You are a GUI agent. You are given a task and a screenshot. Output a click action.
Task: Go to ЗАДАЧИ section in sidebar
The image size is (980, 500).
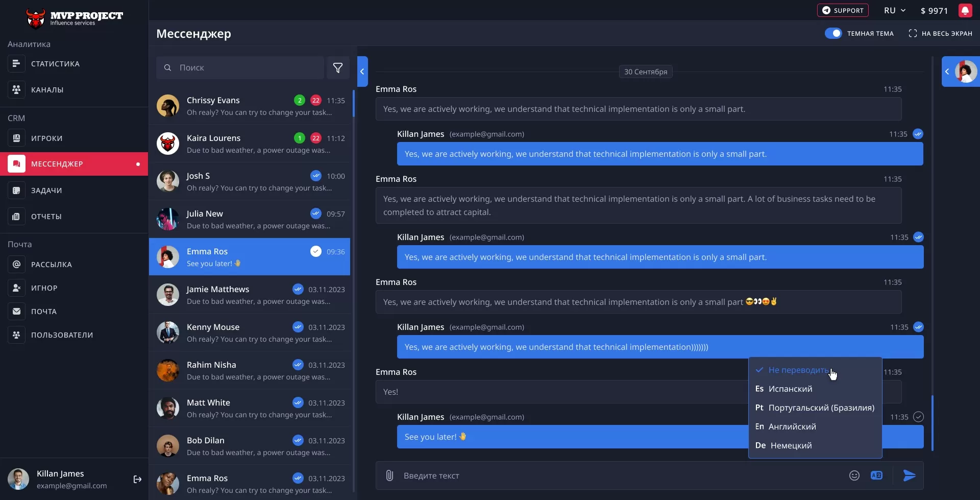point(46,191)
